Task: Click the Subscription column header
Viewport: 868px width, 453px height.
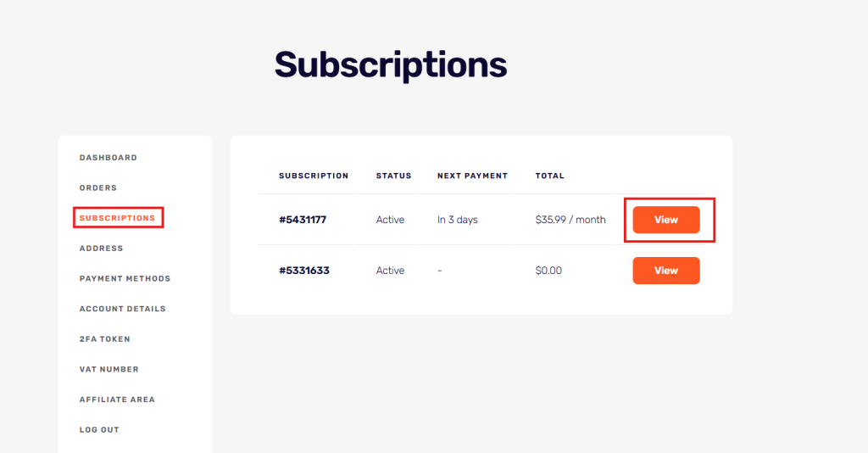Action: point(314,176)
